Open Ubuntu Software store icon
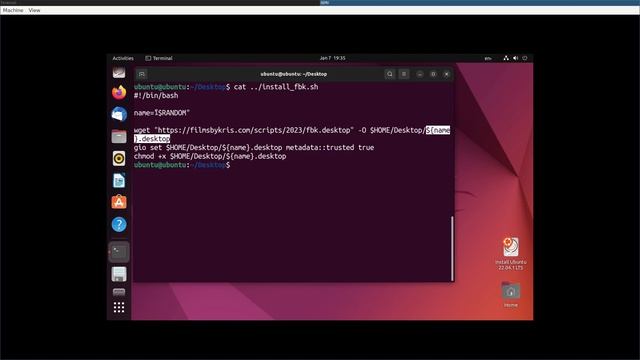The width and height of the screenshot is (640, 360). 119,202
